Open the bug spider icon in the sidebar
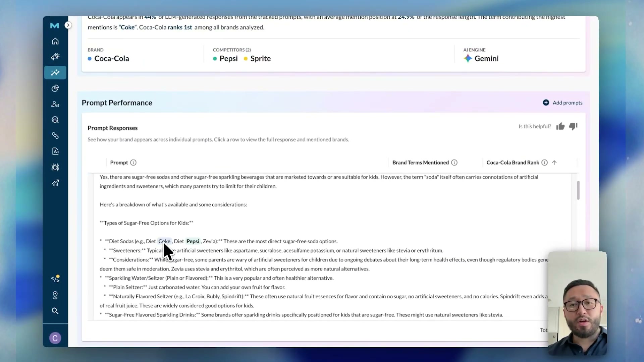Image resolution: width=644 pixels, height=362 pixels. [55, 167]
